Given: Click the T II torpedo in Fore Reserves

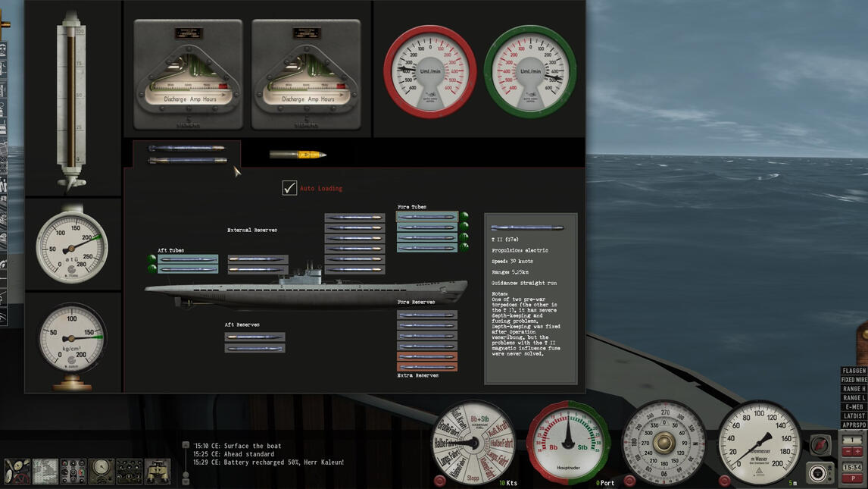Looking at the screenshot, I should tap(427, 316).
